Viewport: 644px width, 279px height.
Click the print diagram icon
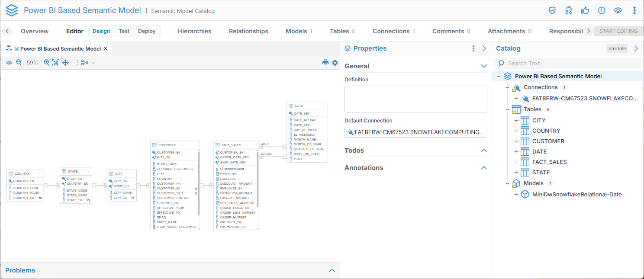tap(325, 63)
